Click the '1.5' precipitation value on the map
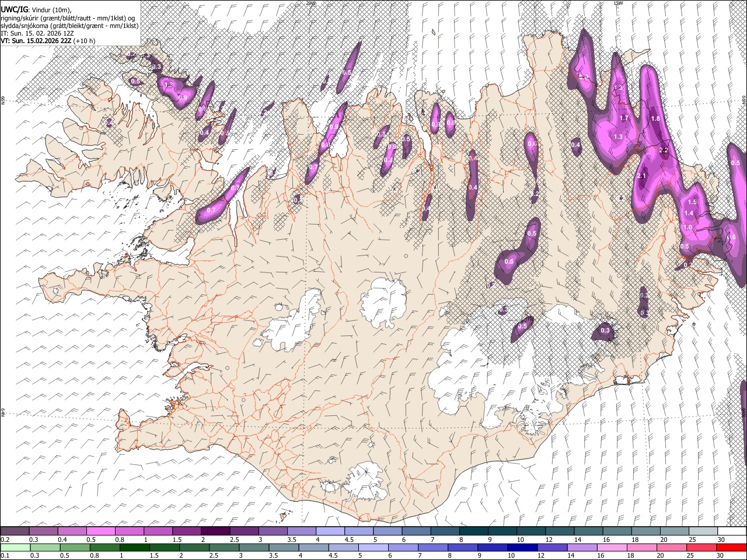Image resolution: width=747 pixels, height=560 pixels. click(x=692, y=202)
